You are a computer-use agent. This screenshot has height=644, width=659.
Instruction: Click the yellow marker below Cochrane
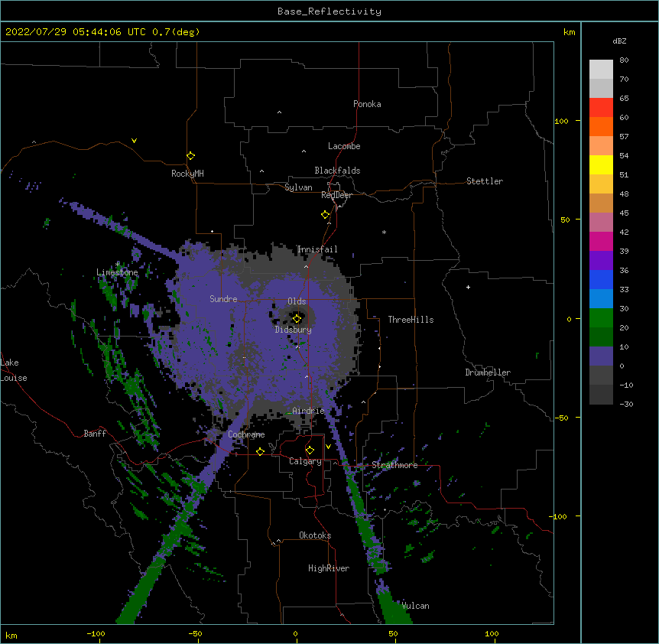(260, 451)
